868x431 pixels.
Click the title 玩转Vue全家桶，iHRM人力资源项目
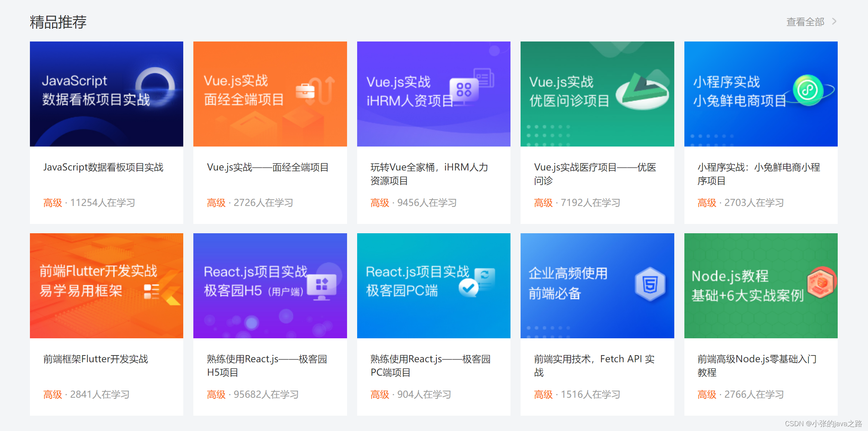point(429,174)
